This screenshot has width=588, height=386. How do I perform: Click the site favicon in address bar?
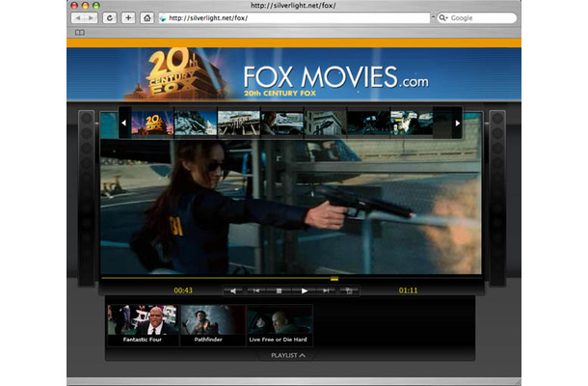click(163, 18)
